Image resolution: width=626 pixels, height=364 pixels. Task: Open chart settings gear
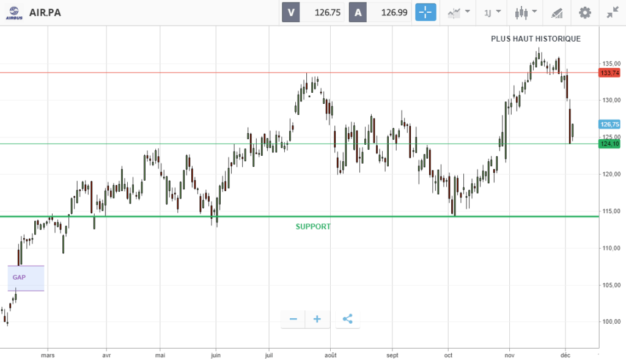(585, 13)
